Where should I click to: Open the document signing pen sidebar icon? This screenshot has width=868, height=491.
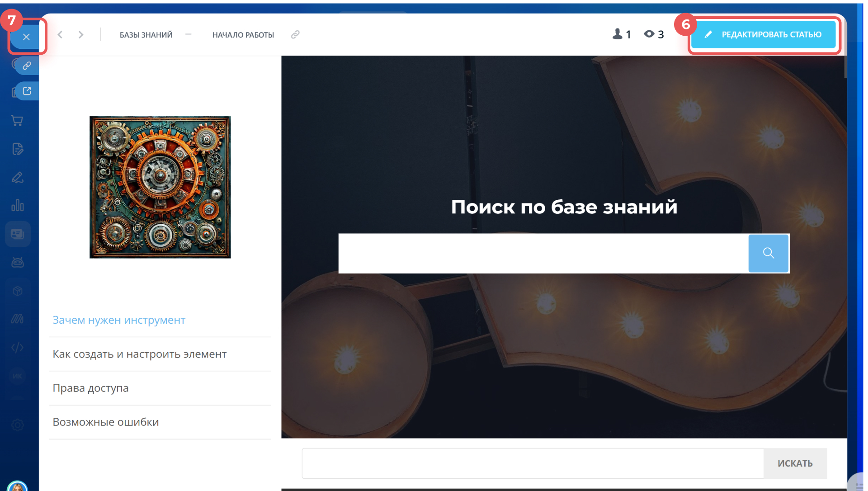click(17, 178)
